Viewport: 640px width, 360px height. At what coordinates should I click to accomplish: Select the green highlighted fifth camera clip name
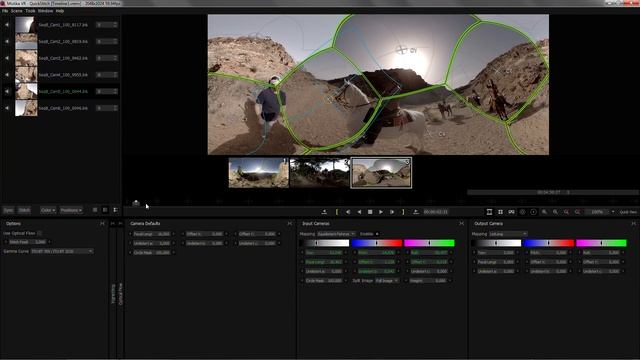pyautogui.click(x=63, y=91)
